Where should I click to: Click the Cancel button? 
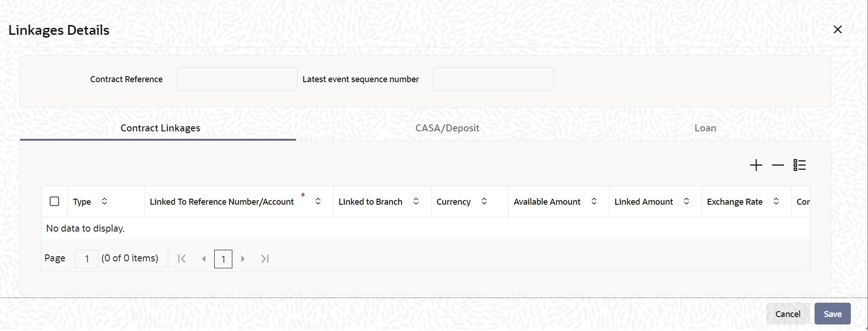(788, 314)
